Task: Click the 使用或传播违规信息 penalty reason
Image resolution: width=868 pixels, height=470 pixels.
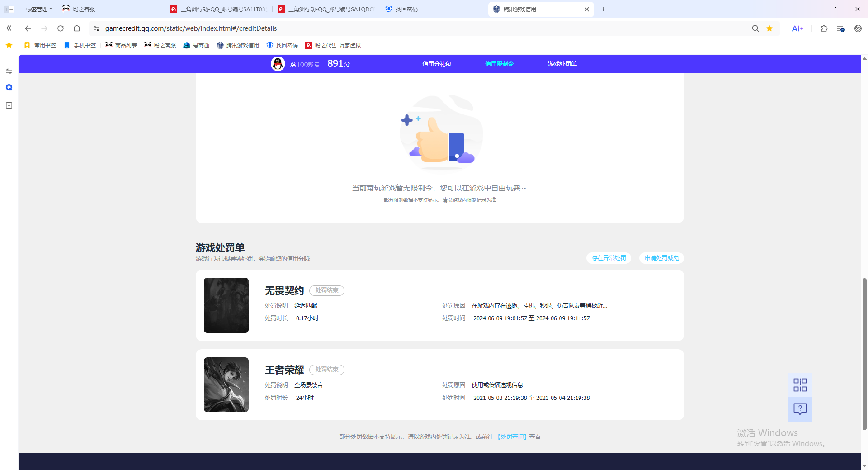Action: coord(497,385)
